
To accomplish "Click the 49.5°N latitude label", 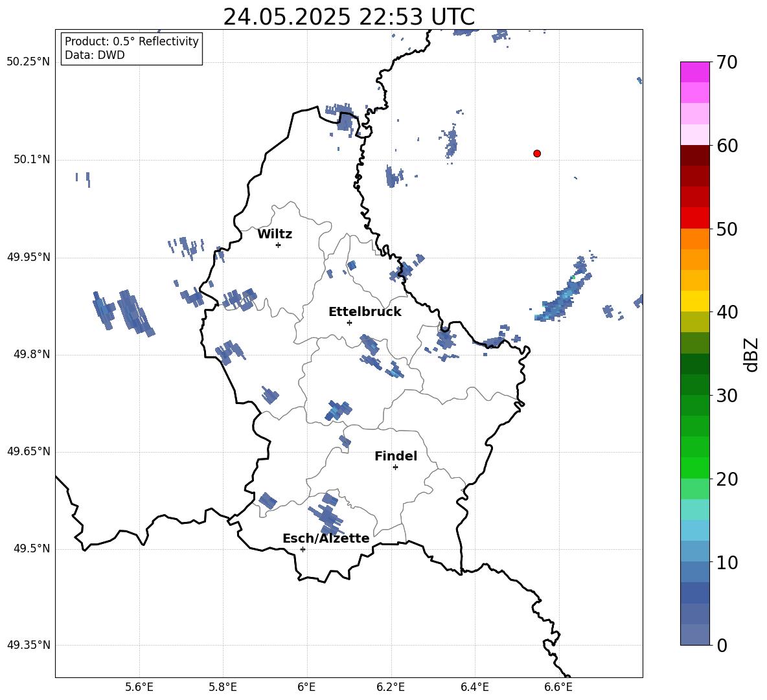I will click(32, 548).
